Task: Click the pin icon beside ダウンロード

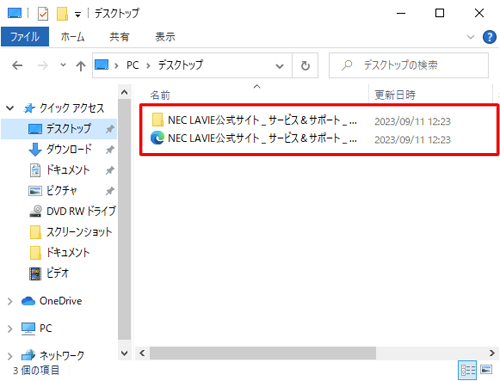Action: 110,150
